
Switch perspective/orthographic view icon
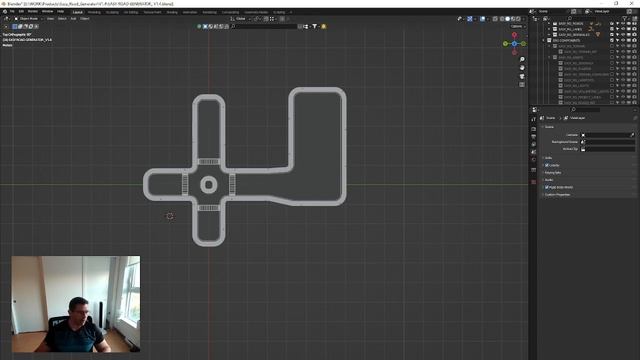(x=522, y=84)
